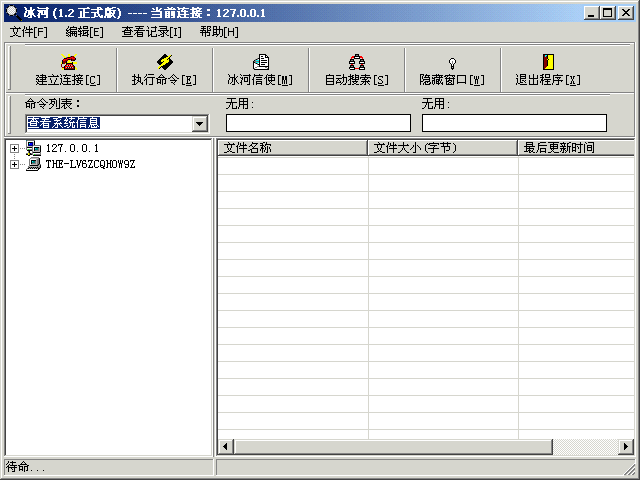This screenshot has height=480, width=640.
Task: Open the 命令列表 dropdown arrow
Action: pos(199,123)
